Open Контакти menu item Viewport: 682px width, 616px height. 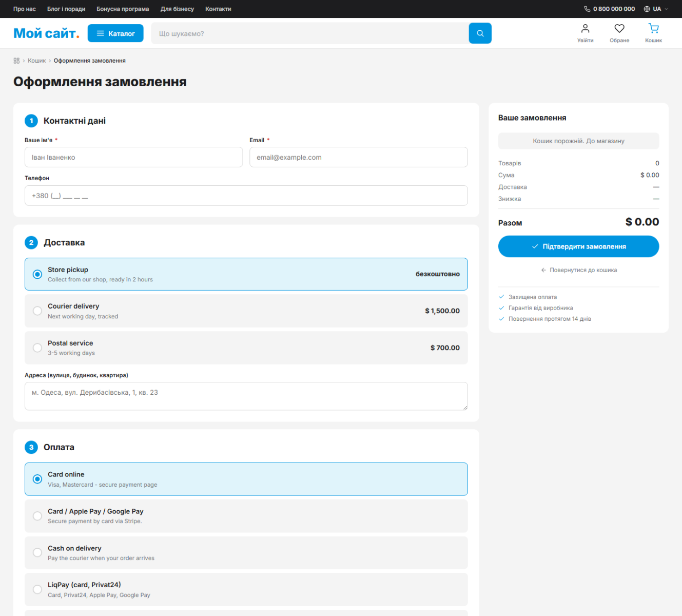click(x=218, y=9)
